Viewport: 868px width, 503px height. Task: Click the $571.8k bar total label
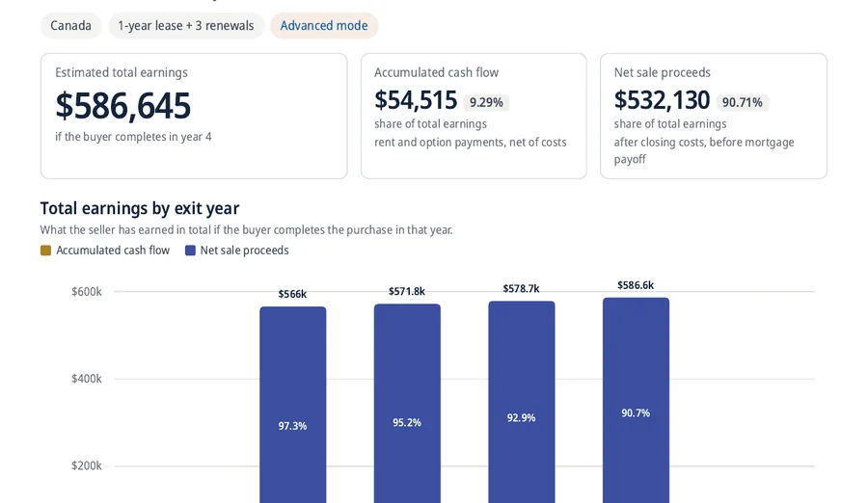point(407,292)
